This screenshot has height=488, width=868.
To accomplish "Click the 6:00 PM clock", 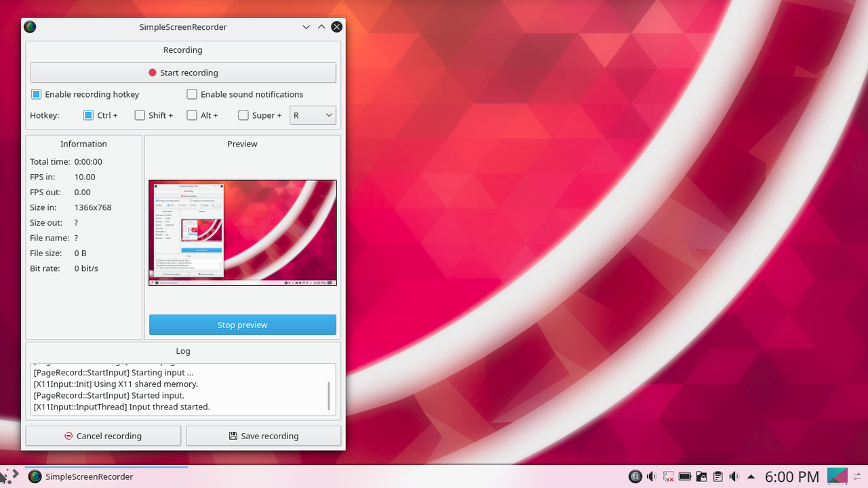I will pyautogui.click(x=792, y=476).
